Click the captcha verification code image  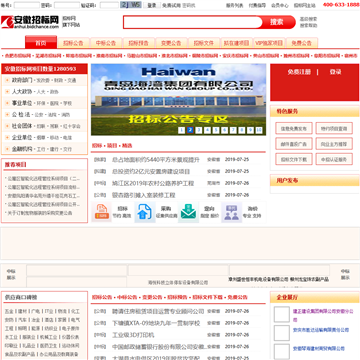pyautogui.click(x=131, y=5)
